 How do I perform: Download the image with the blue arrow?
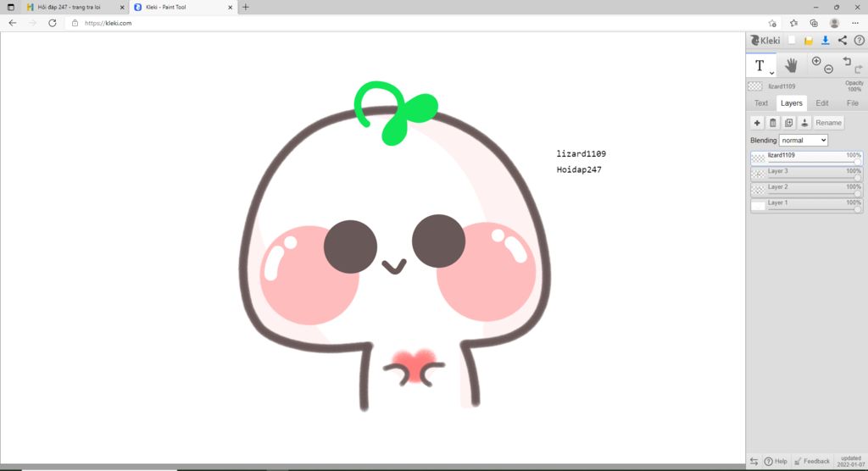point(825,41)
